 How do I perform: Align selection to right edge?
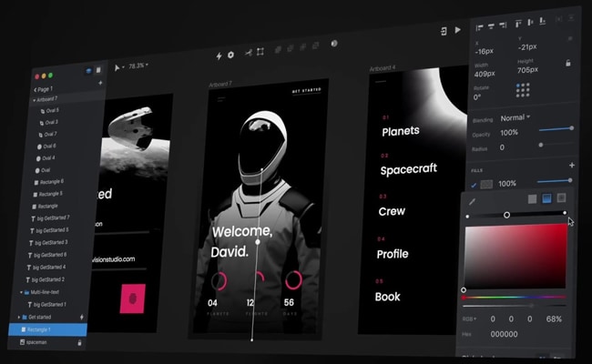click(503, 25)
